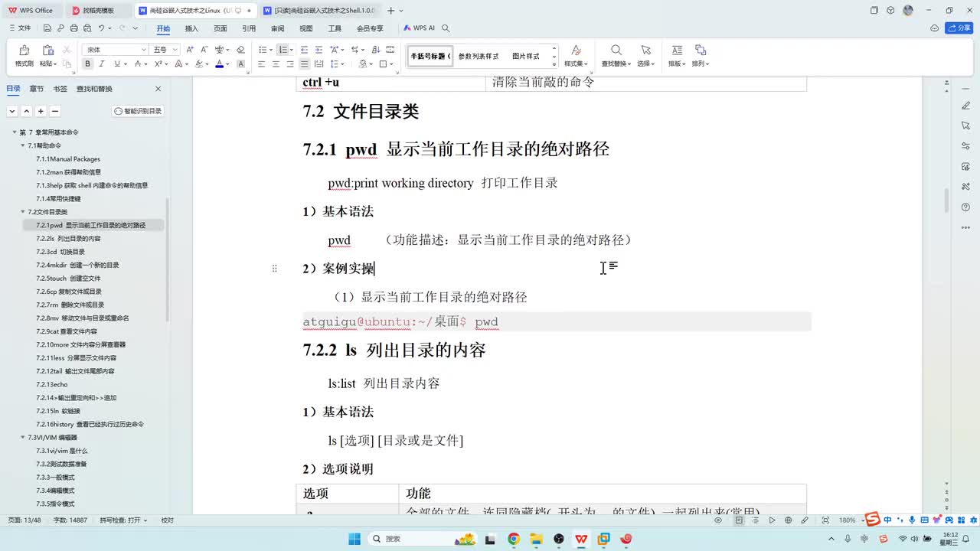Click the clear formatting eraser icon

tap(240, 50)
